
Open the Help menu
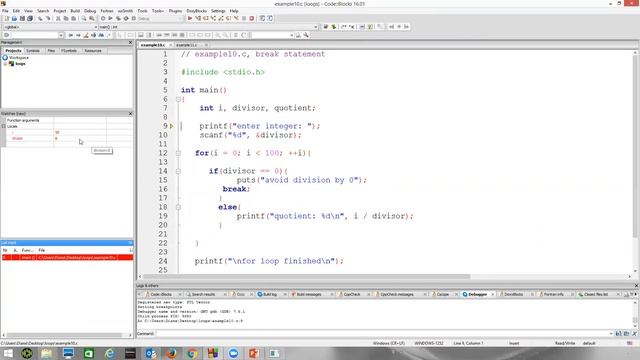[x=234, y=11]
